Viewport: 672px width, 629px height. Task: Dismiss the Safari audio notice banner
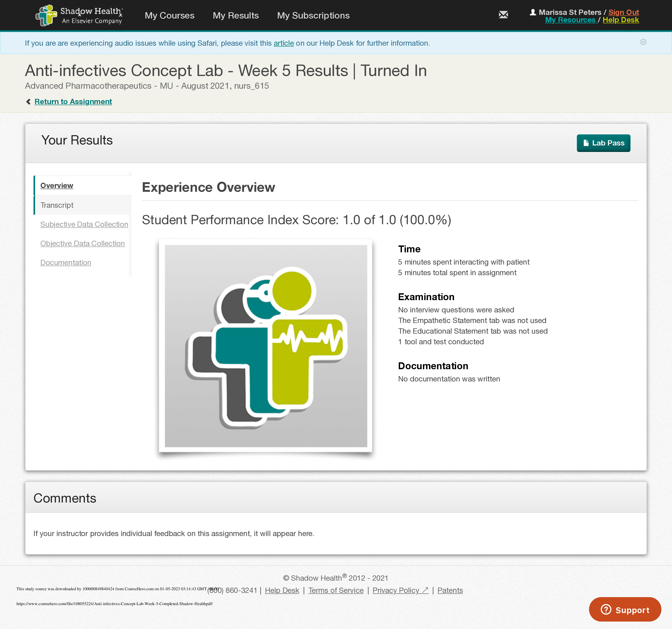tap(643, 42)
